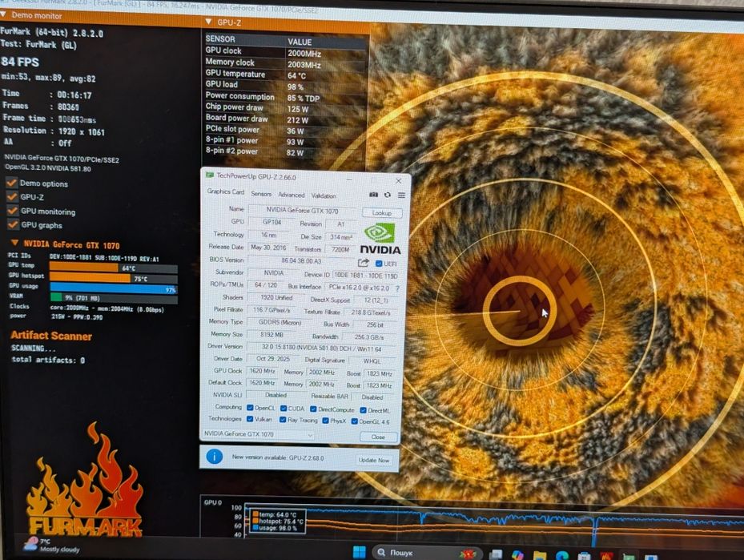Toggle the PhysX checkbox
The image size is (744, 560).
point(325,421)
